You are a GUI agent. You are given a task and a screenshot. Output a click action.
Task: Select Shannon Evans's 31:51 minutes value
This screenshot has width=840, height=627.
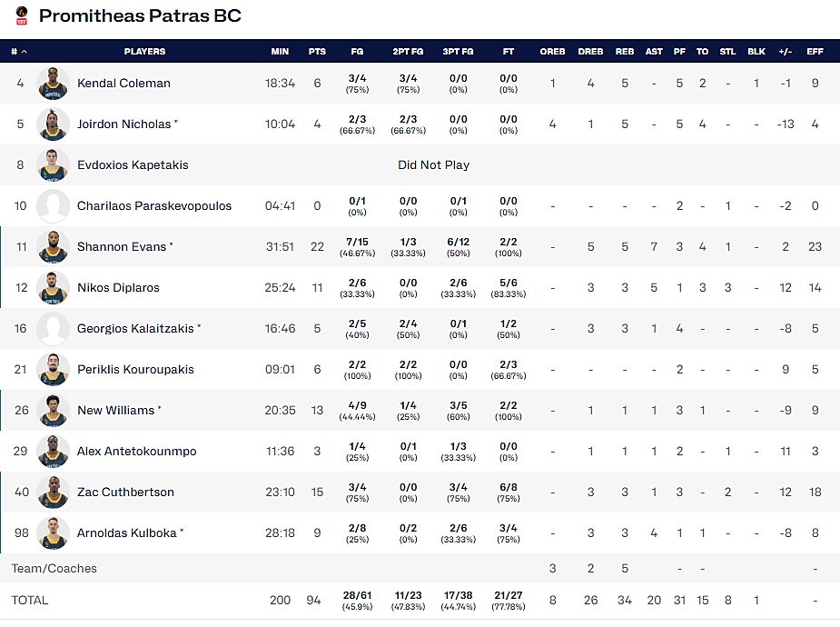click(280, 246)
